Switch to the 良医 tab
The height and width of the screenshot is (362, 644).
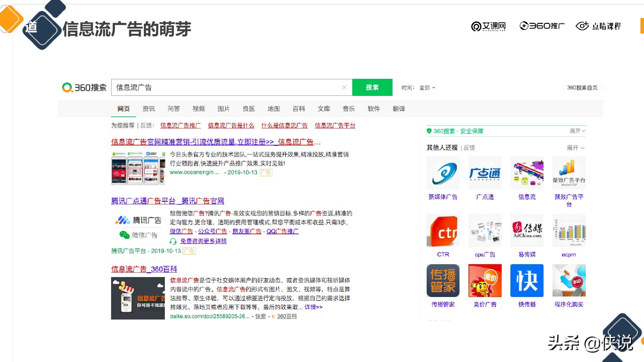(249, 109)
